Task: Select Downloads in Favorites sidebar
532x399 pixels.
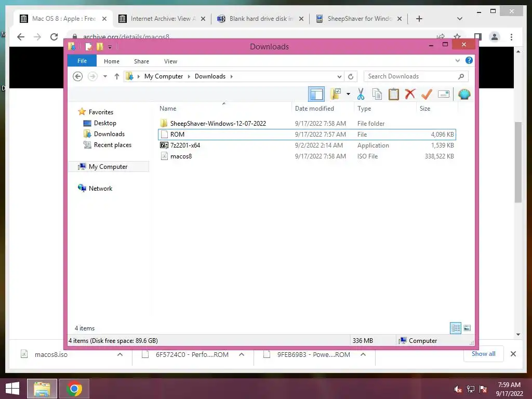Action: coord(109,134)
